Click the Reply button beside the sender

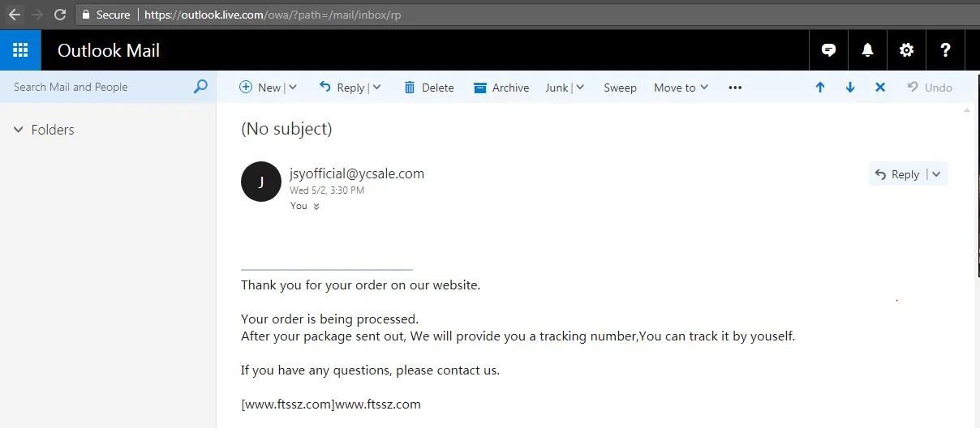click(896, 174)
